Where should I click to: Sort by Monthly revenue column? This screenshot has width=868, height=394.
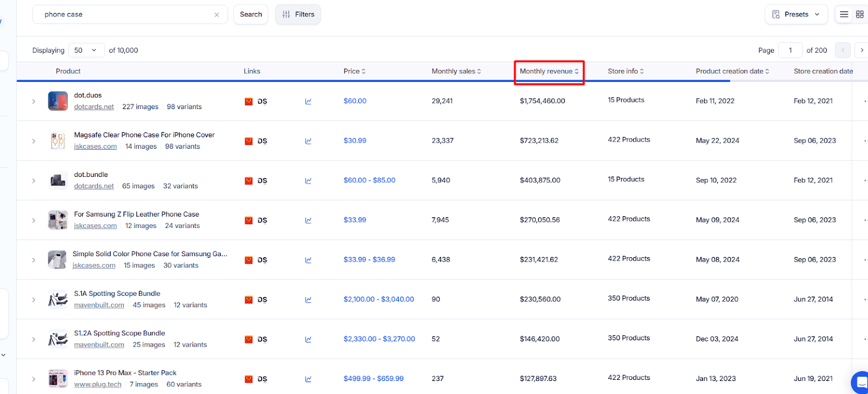(x=549, y=71)
